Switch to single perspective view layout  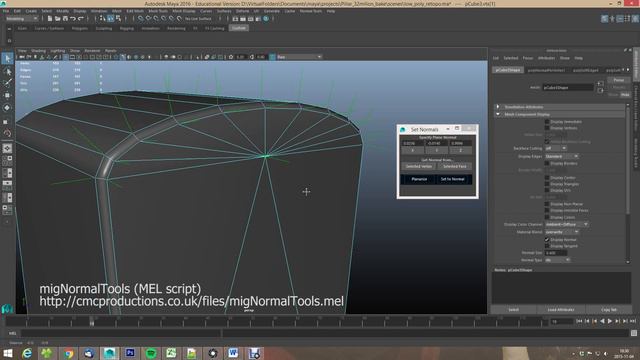(7, 148)
